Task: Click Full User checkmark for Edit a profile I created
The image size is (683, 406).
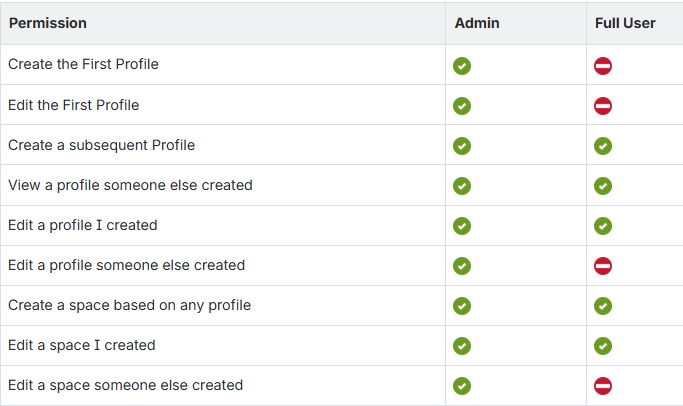Action: tap(602, 226)
